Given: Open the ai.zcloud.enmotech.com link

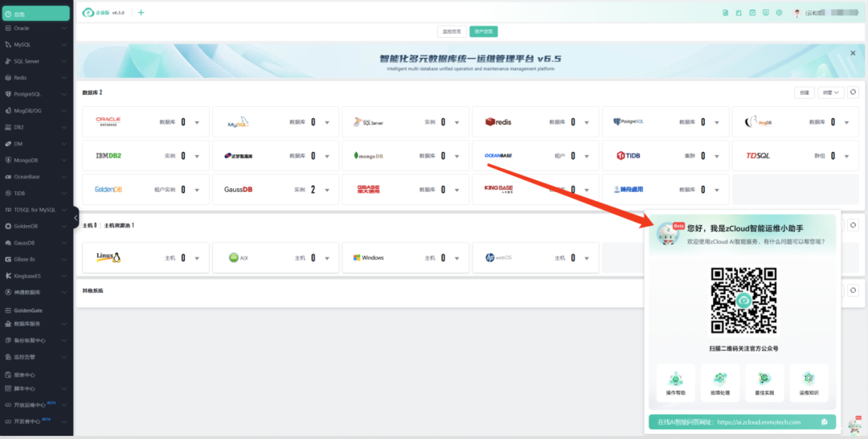Looking at the screenshot, I should click(759, 422).
